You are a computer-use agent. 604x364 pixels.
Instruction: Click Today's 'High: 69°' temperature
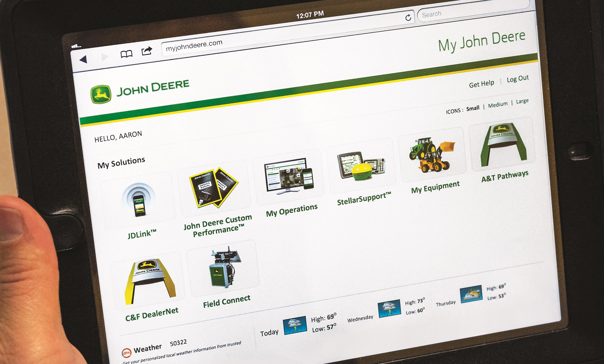point(323,318)
